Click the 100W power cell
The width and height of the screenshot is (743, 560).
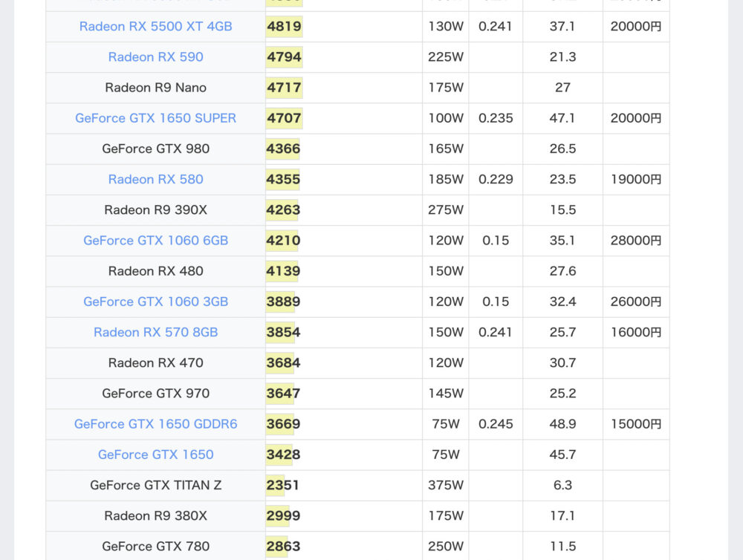pos(445,118)
